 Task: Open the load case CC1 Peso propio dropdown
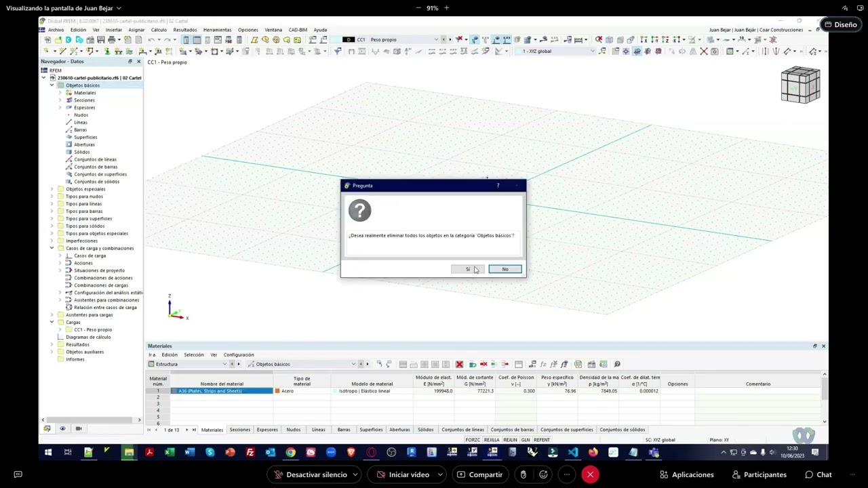click(x=436, y=40)
